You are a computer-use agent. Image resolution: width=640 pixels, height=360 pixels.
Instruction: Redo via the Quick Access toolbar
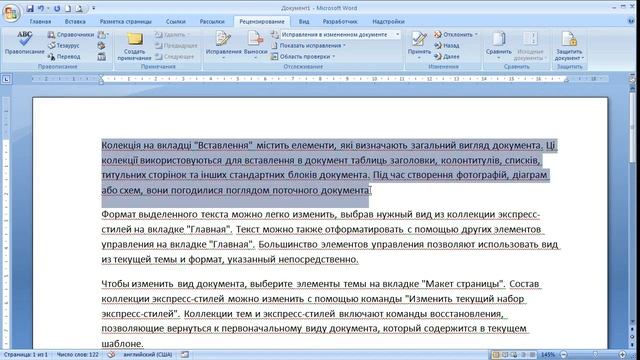tap(57, 8)
